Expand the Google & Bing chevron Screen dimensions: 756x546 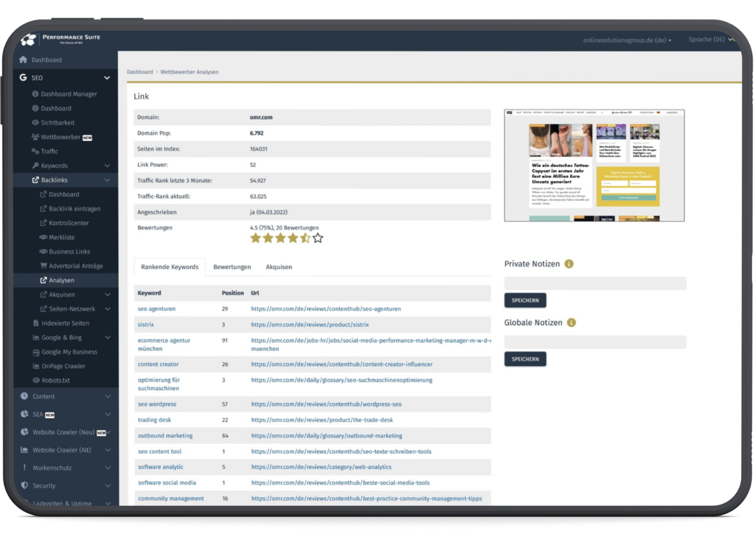[107, 337]
